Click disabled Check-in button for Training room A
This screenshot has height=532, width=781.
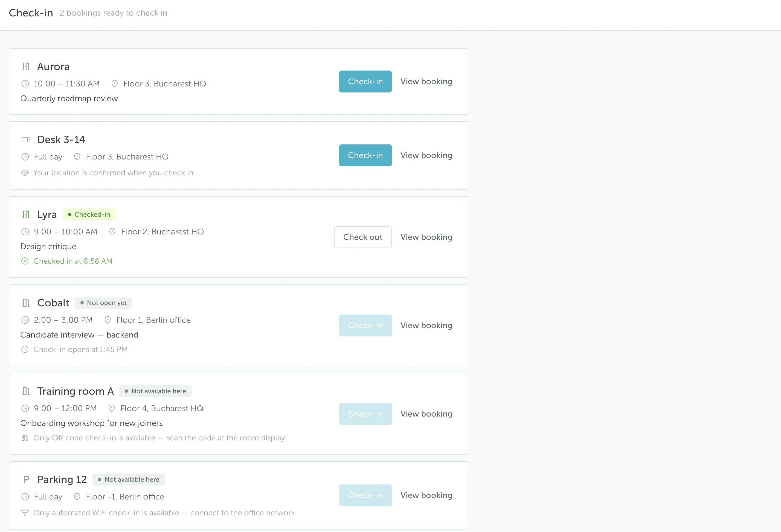point(365,414)
